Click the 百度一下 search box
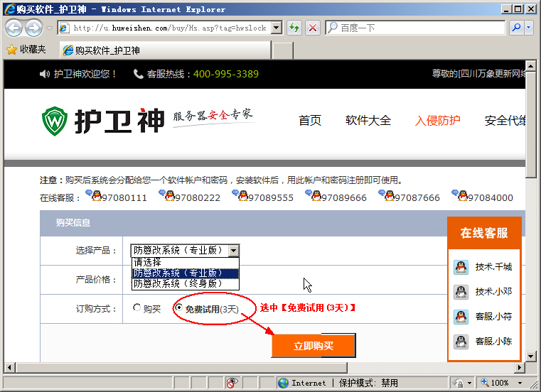 pos(416,28)
